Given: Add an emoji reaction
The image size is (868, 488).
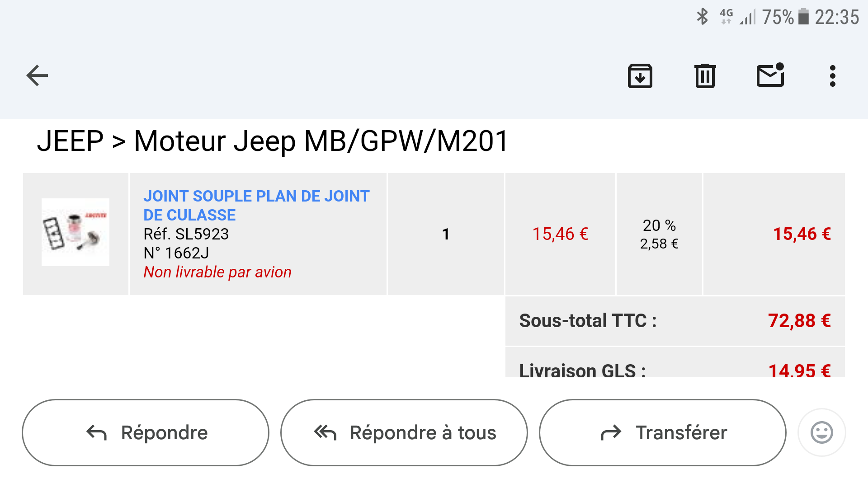Looking at the screenshot, I should (821, 432).
